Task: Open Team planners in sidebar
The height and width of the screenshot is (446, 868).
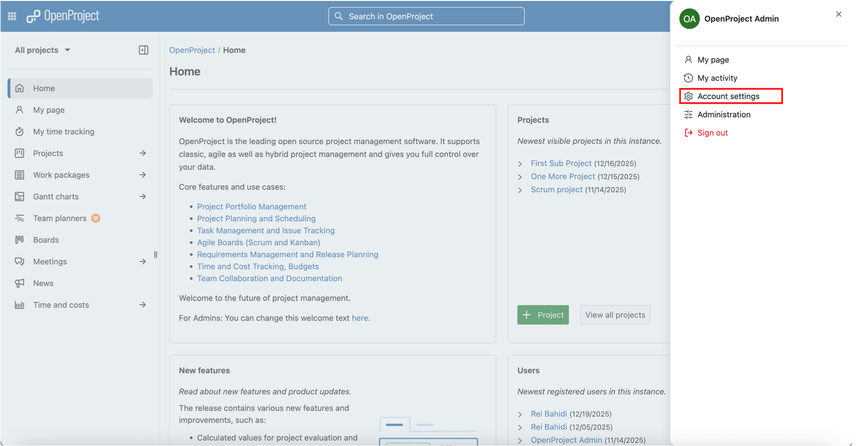Action: (60, 218)
